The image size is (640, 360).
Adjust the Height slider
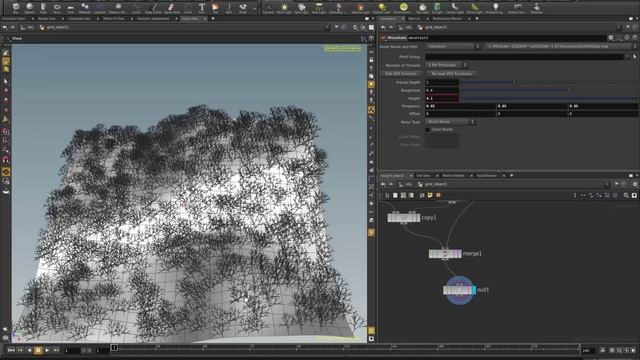549,98
